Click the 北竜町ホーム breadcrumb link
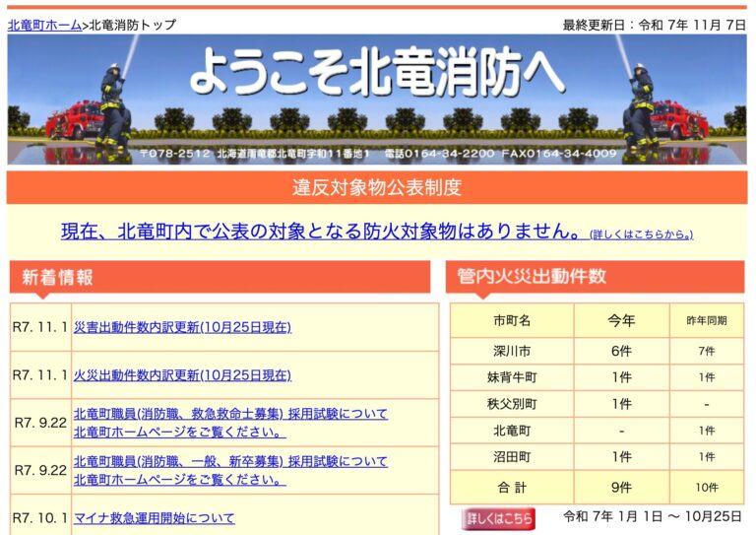The image size is (756, 535). click(44, 25)
